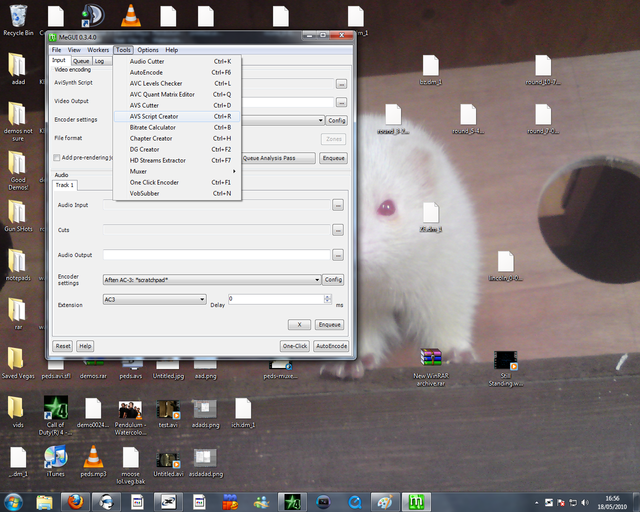
Task: Click the Windows Start orb
Action: pos(13,502)
